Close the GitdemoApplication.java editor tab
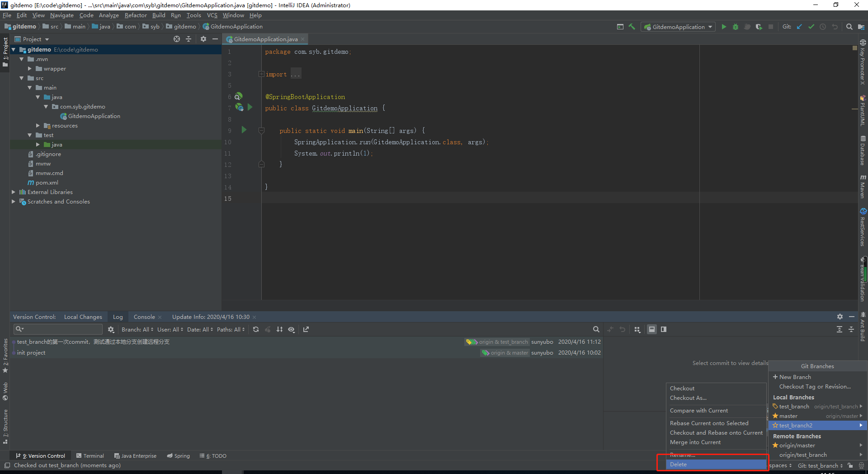 click(303, 39)
